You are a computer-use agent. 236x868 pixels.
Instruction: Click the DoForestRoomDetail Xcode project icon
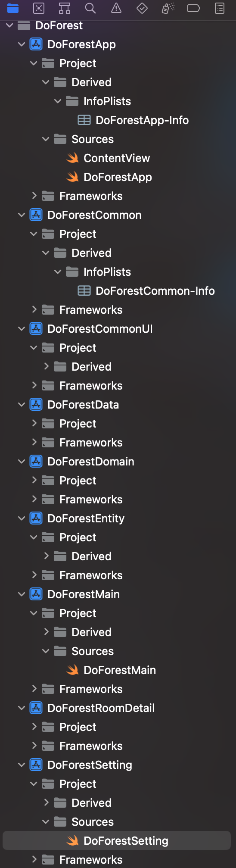tap(36, 708)
